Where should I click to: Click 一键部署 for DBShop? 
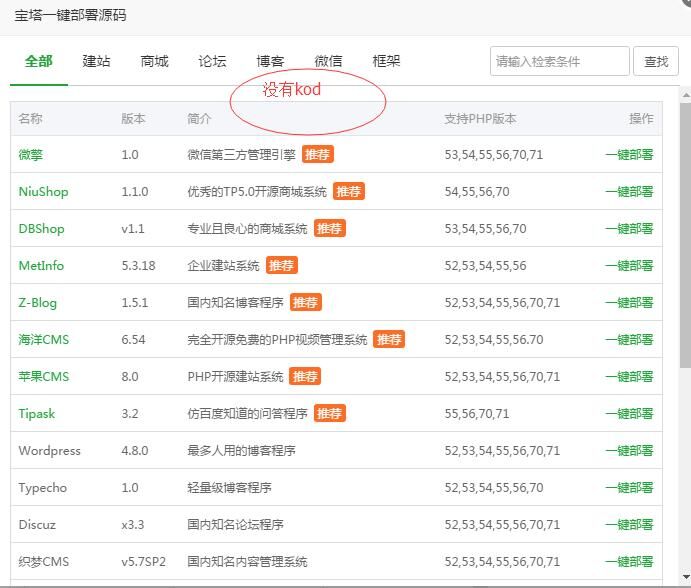point(629,229)
